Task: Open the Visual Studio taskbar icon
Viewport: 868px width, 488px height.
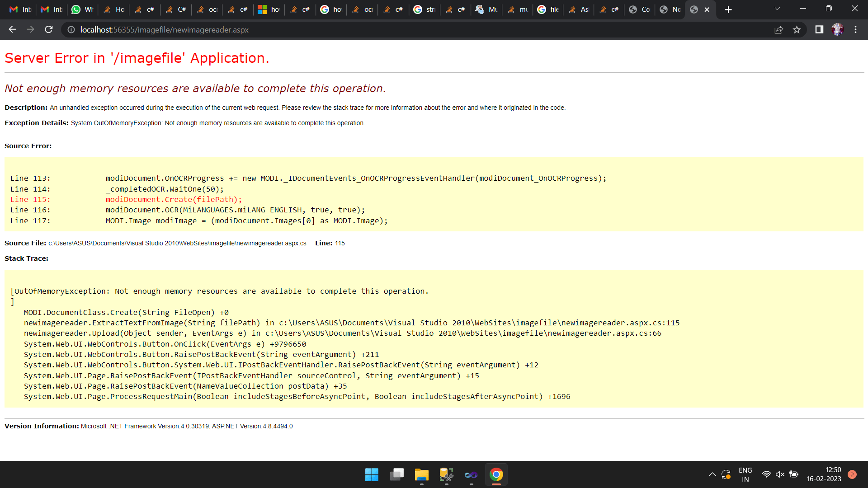Action: pyautogui.click(x=471, y=475)
